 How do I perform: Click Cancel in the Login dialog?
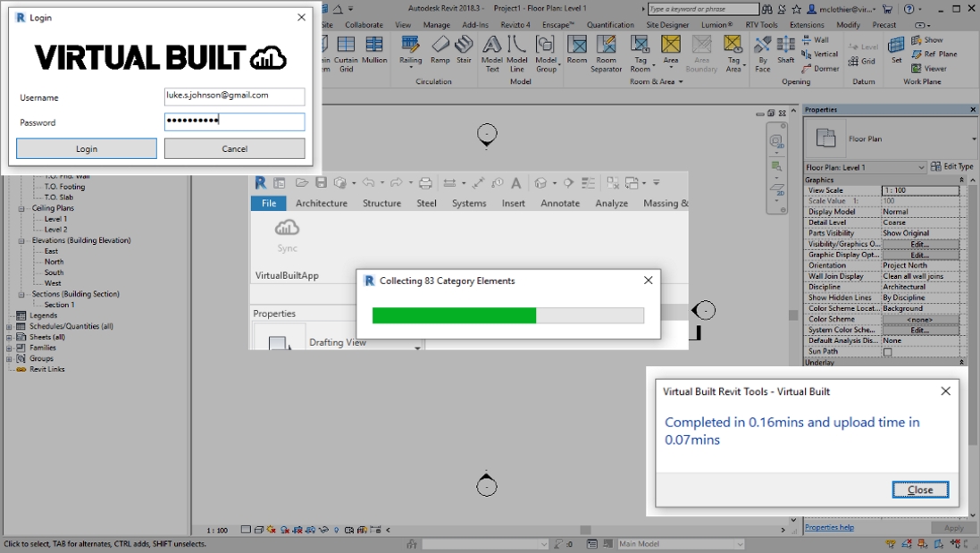click(234, 148)
